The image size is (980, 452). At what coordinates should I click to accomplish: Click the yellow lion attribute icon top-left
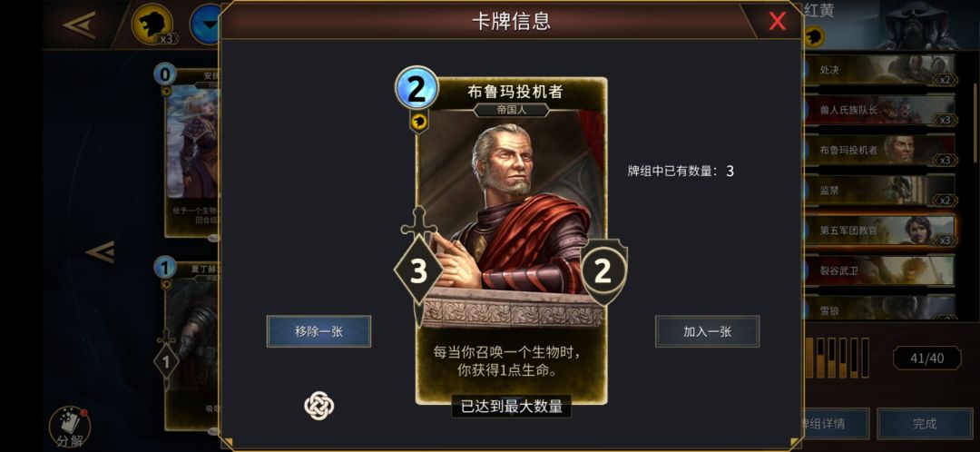pyautogui.click(x=152, y=24)
